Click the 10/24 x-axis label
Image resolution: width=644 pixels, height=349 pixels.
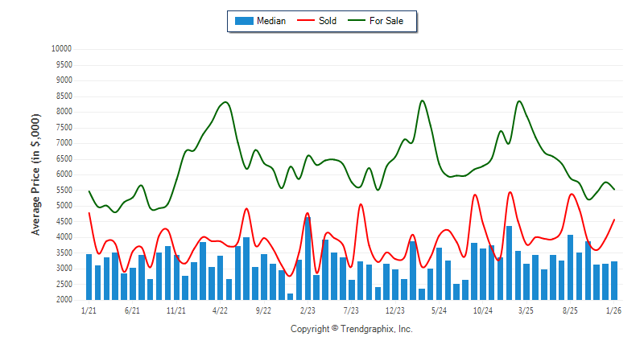click(x=482, y=310)
